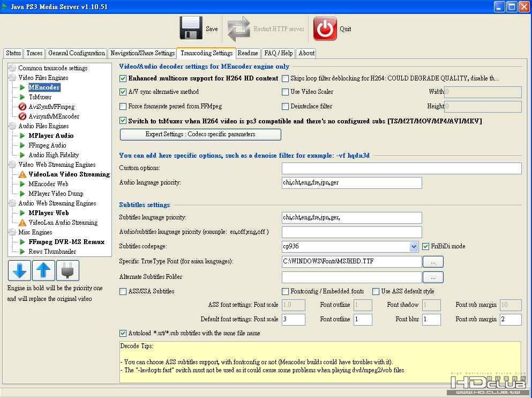
Task: Enable Use Video Scaler checkbox
Action: point(286,92)
